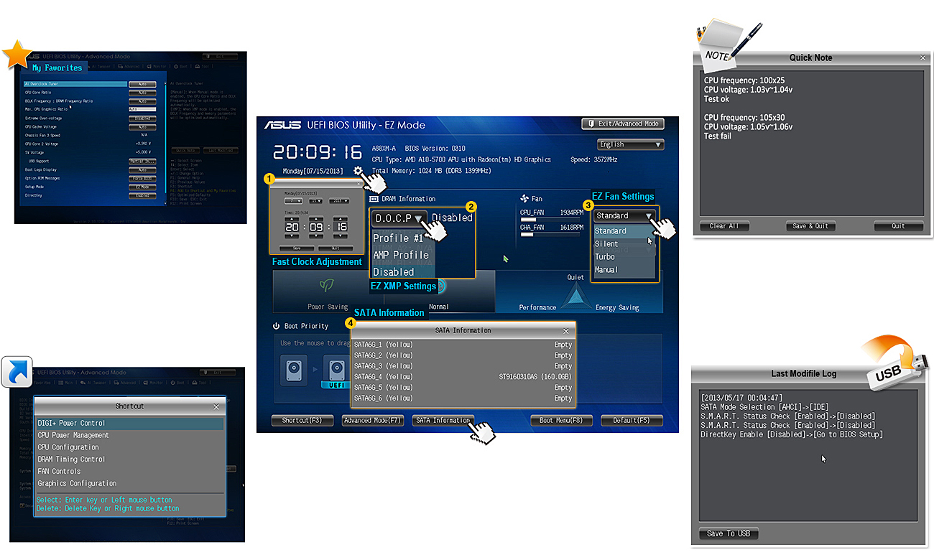This screenshot has width=934, height=560.
Task: Close the Quick Note window
Action: pyautogui.click(x=923, y=57)
